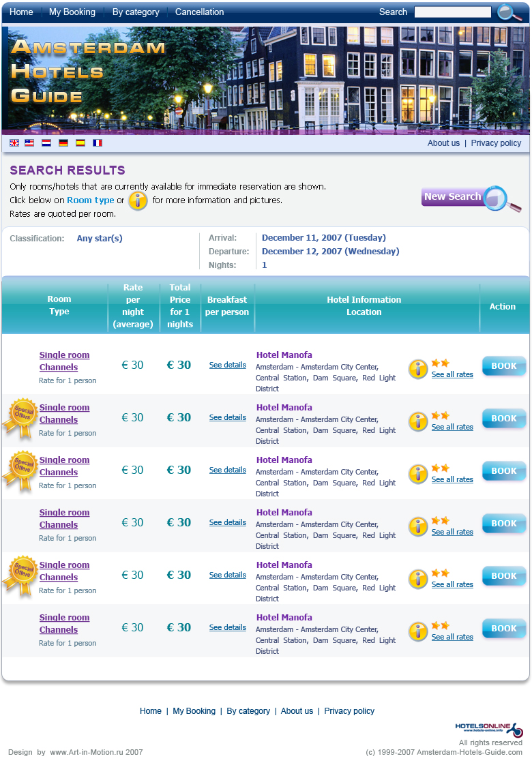See all rates in second result row

coord(452,427)
